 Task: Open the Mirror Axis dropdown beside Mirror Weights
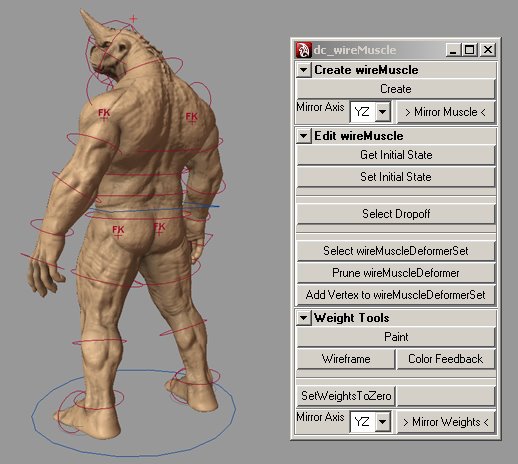[x=370, y=422]
